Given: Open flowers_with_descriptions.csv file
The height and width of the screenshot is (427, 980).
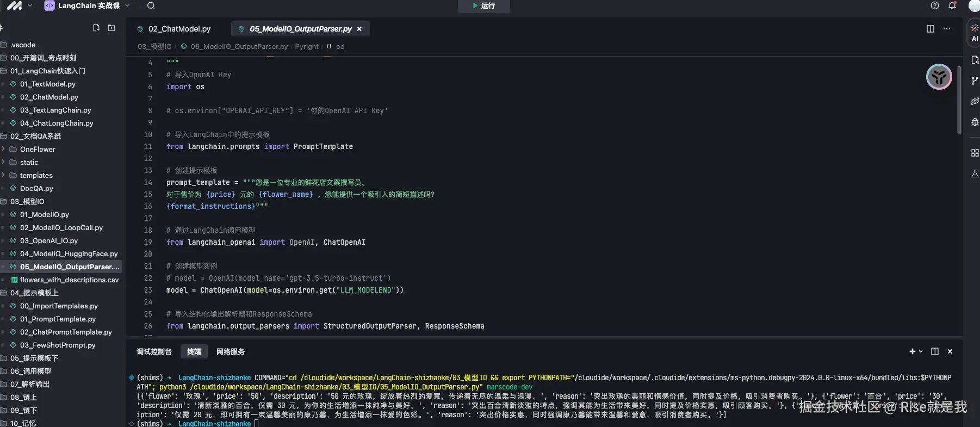Looking at the screenshot, I should coord(69,280).
